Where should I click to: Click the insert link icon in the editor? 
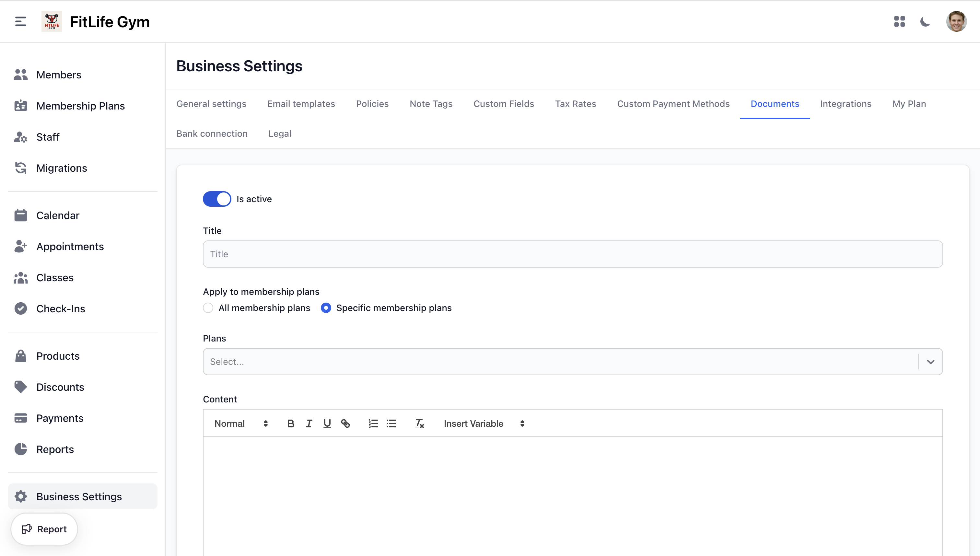346,423
